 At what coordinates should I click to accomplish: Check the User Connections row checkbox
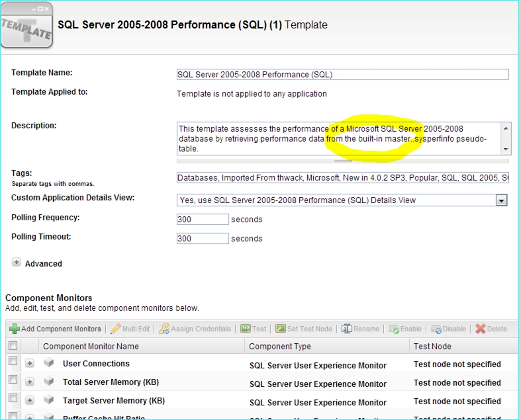13,361
